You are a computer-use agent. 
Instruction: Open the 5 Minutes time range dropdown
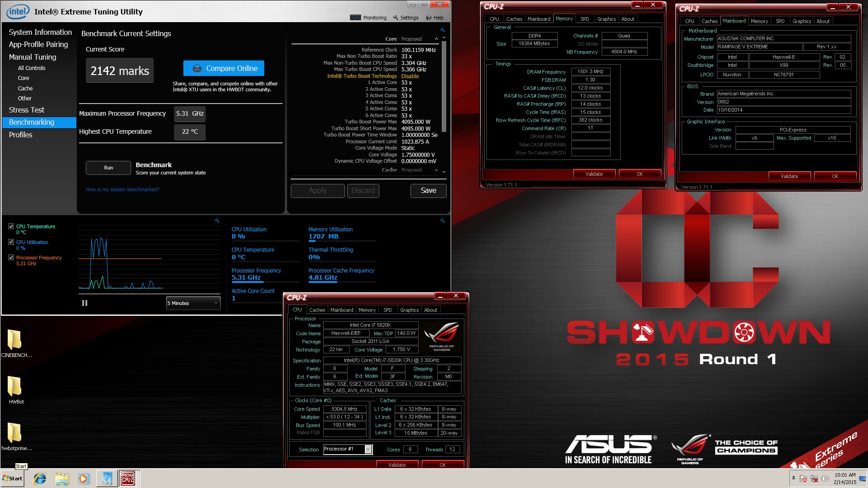193,303
